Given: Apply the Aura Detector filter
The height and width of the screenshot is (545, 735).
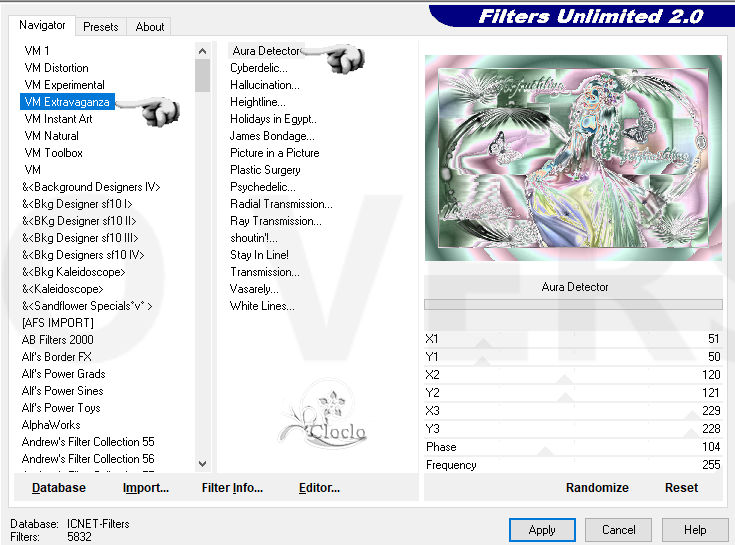Looking at the screenshot, I should tap(542, 530).
